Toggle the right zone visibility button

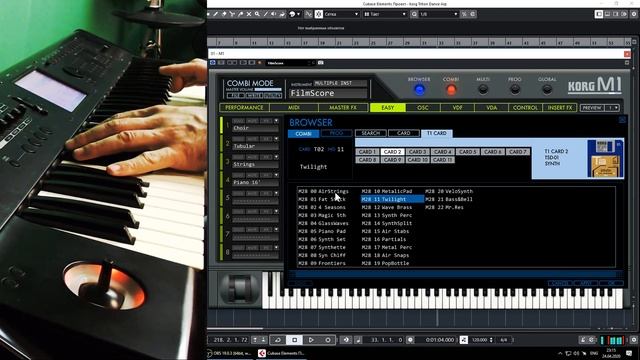[616, 14]
